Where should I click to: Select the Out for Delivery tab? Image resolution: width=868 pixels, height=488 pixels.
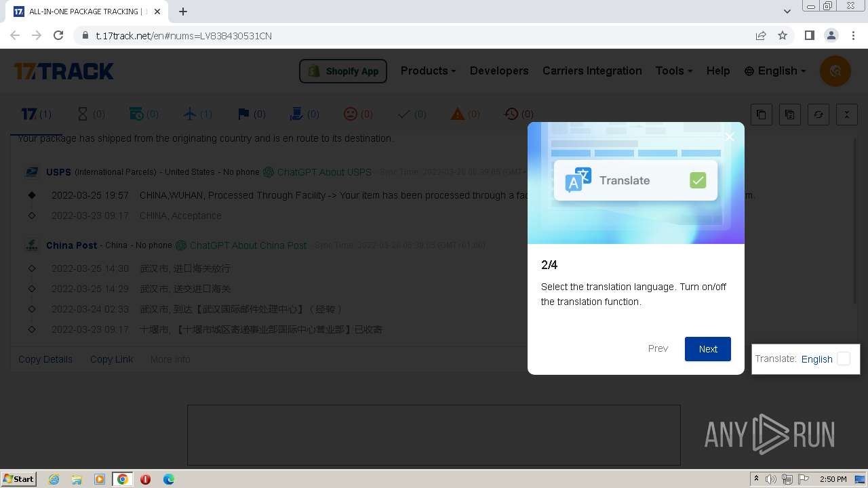click(304, 114)
